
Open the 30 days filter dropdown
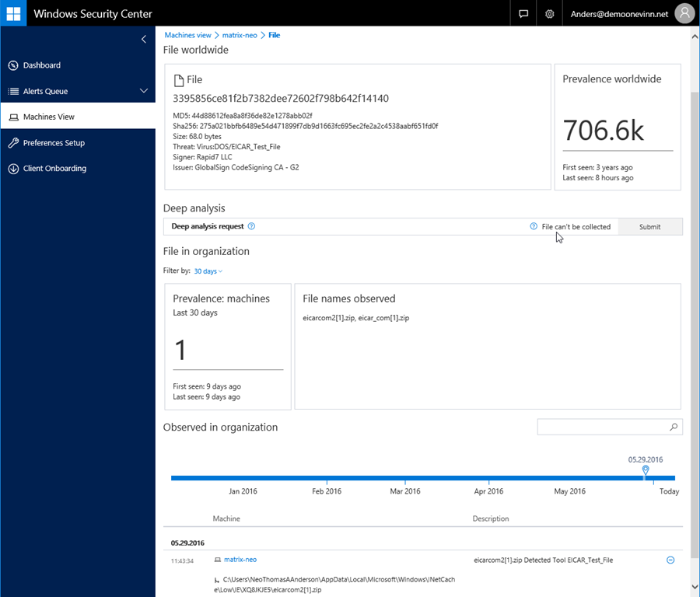coord(208,271)
